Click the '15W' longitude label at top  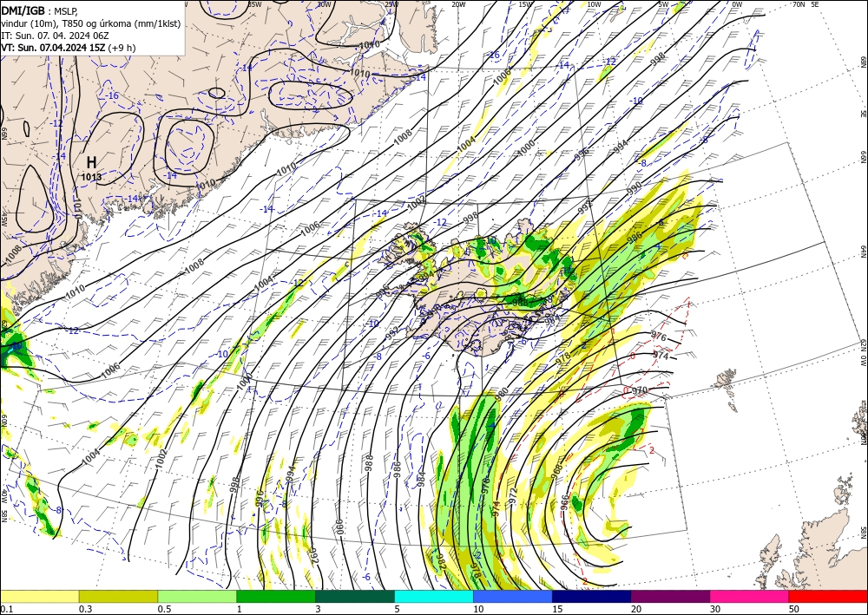pos(526,4)
